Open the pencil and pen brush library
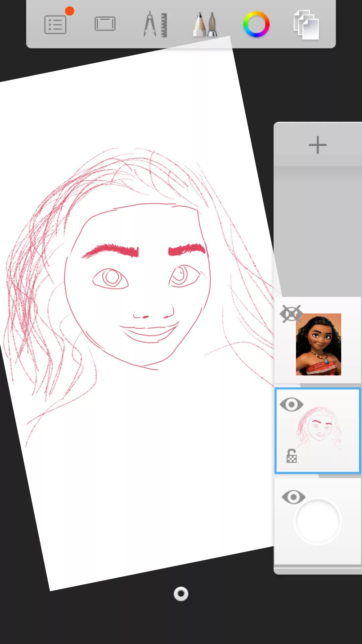The image size is (362, 644). 205,24
